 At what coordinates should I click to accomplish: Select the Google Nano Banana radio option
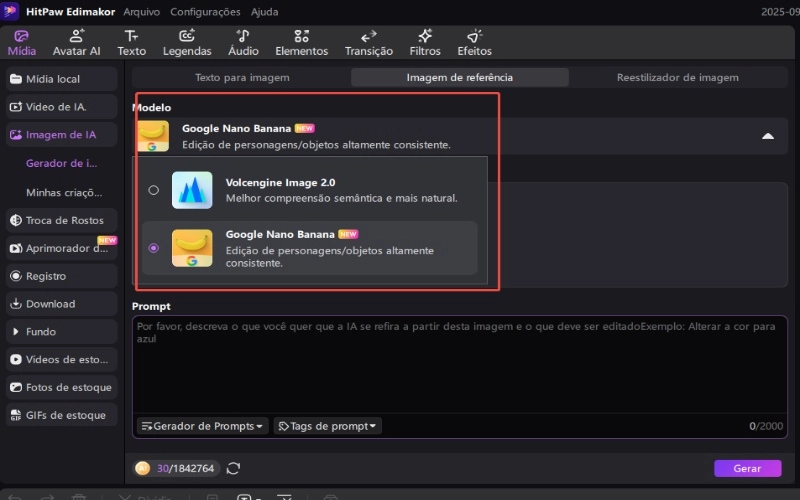point(153,248)
